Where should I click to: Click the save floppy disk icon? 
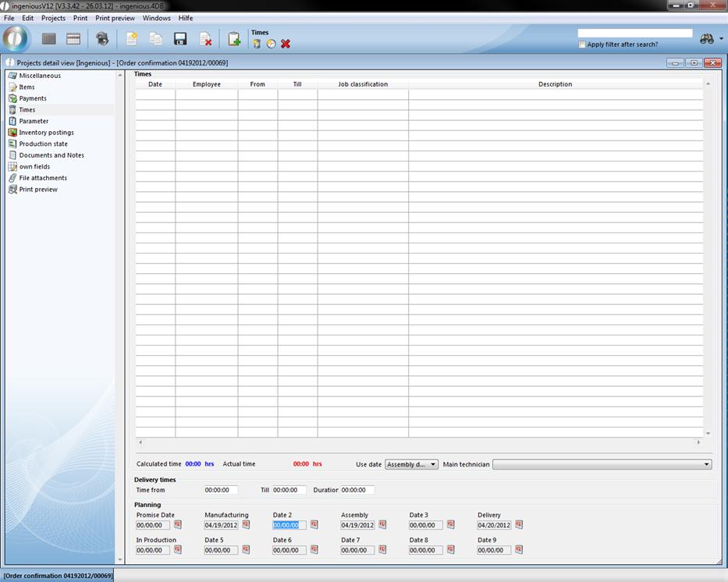click(180, 39)
